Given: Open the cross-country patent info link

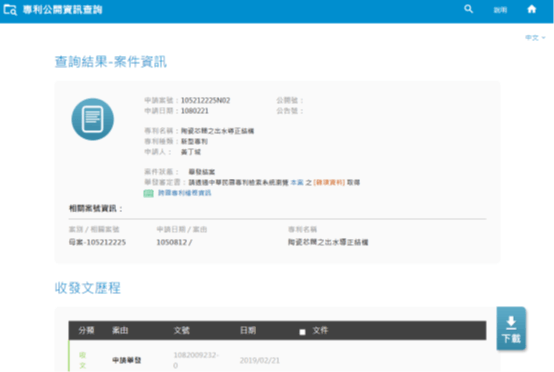Looking at the screenshot, I should 184,193.
